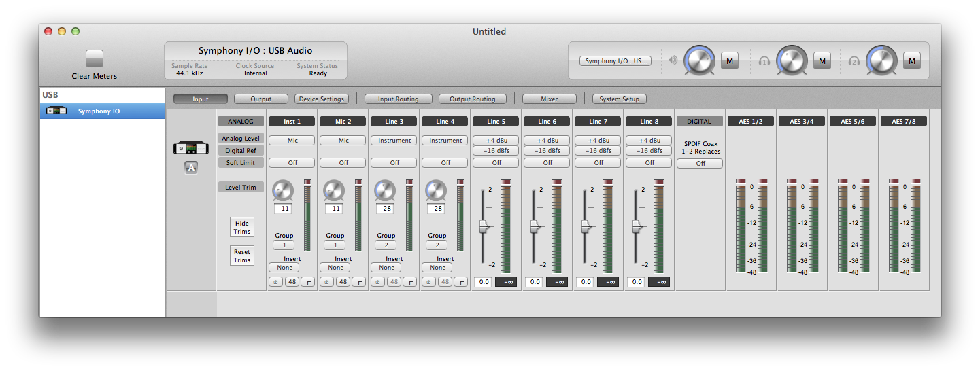Click the unit A identifier icon
This screenshot has width=980, height=371.
pyautogui.click(x=191, y=168)
